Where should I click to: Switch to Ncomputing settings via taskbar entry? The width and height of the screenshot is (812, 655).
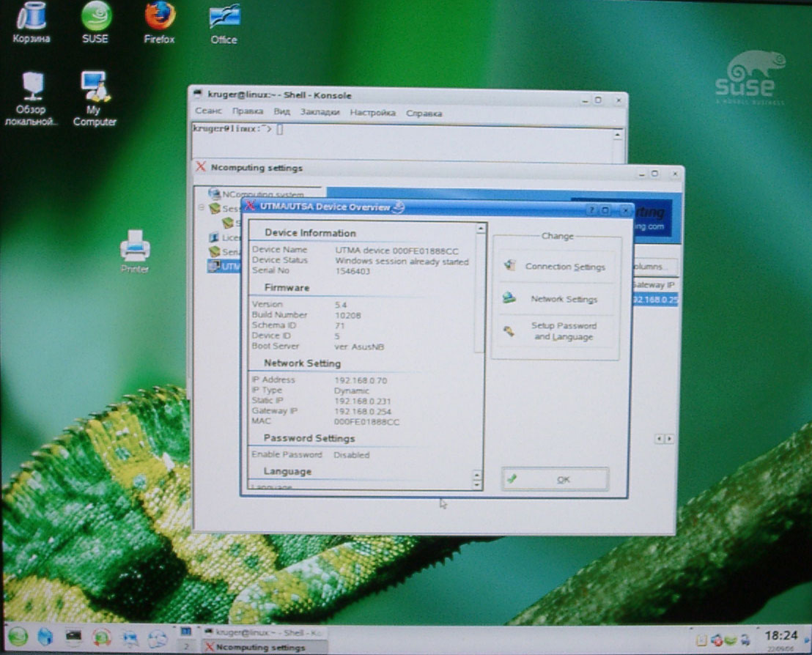coord(263,647)
